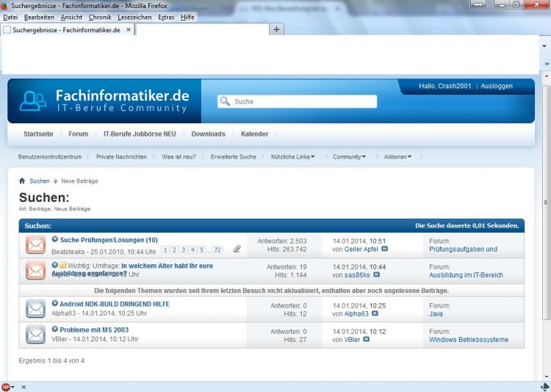Screen dimensions: 551x392
Task: Go to first unread post in Suche Prüfungen/Lösungen
Action: coord(55,239)
